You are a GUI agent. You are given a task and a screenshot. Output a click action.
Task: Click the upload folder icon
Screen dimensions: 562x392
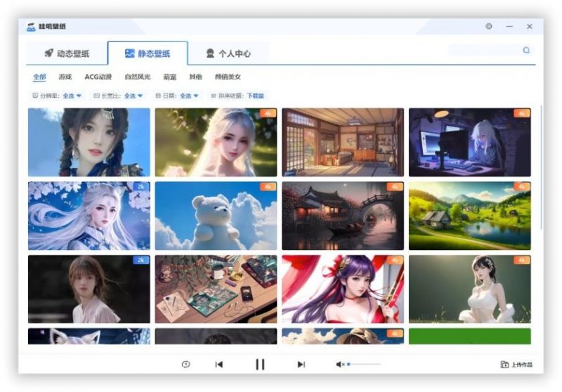pos(504,365)
